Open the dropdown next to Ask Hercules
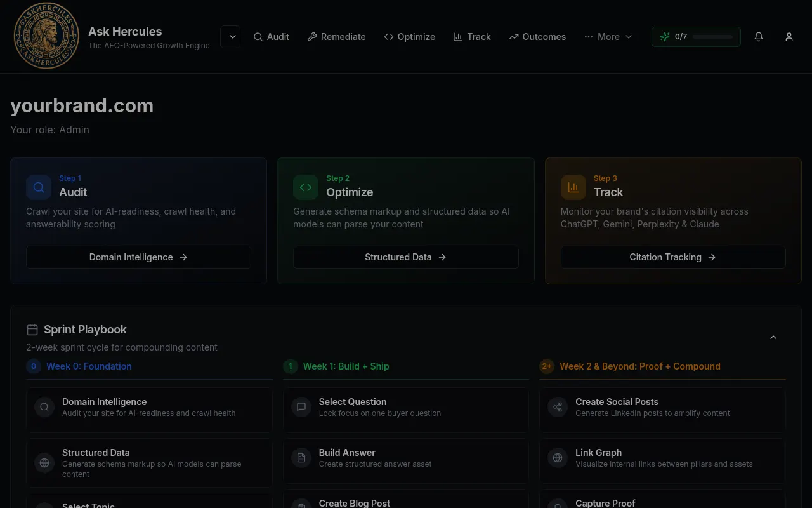This screenshot has width=812, height=508. click(x=230, y=37)
